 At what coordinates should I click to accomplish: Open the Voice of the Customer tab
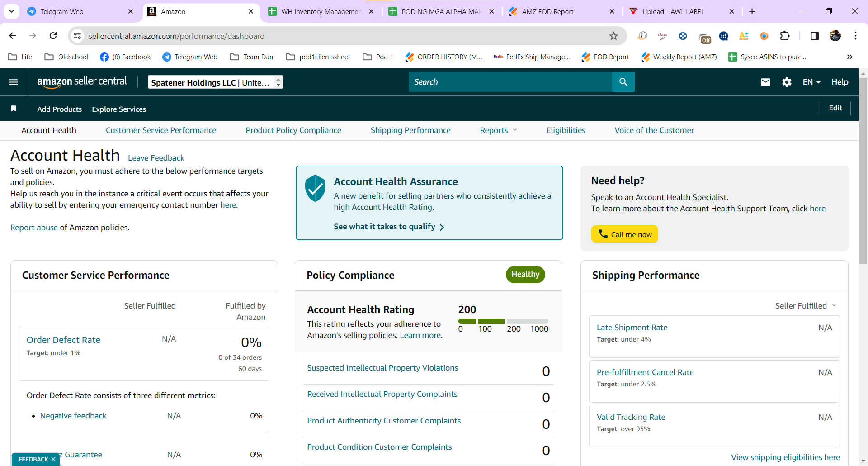[654, 130]
